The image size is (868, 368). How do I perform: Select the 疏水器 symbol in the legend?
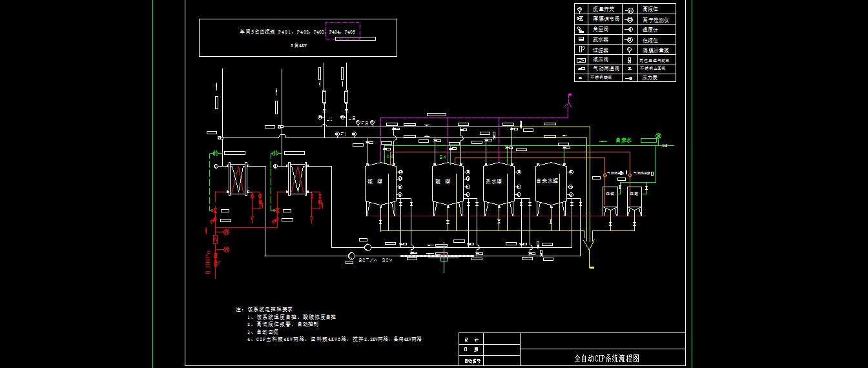(x=581, y=39)
